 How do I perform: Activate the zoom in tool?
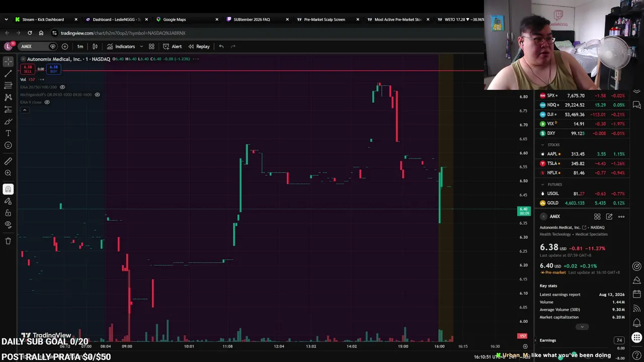point(8,173)
